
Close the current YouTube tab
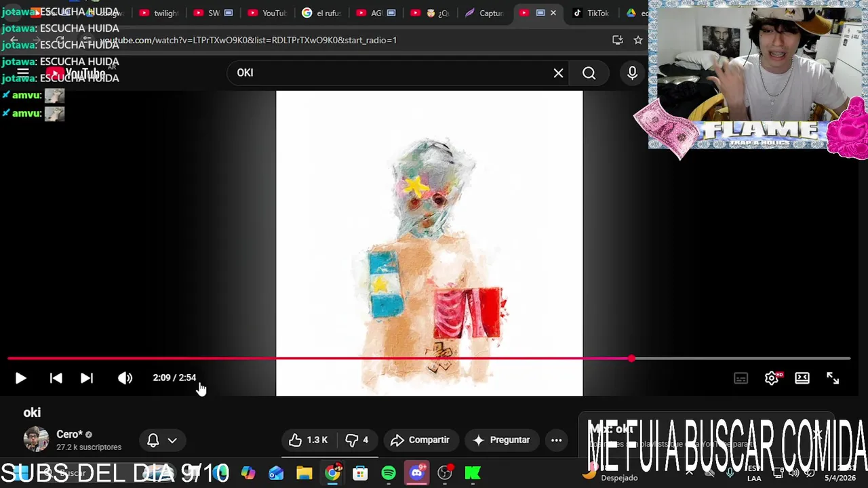point(553,13)
